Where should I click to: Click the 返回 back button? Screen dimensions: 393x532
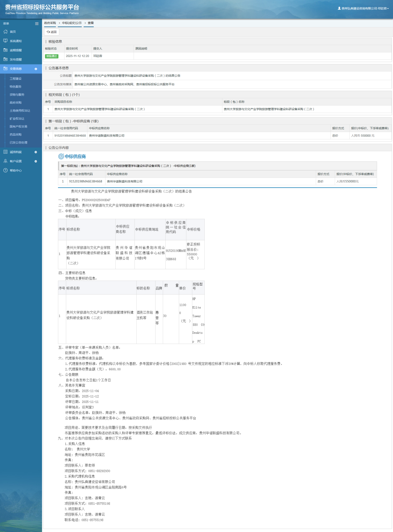[52, 32]
